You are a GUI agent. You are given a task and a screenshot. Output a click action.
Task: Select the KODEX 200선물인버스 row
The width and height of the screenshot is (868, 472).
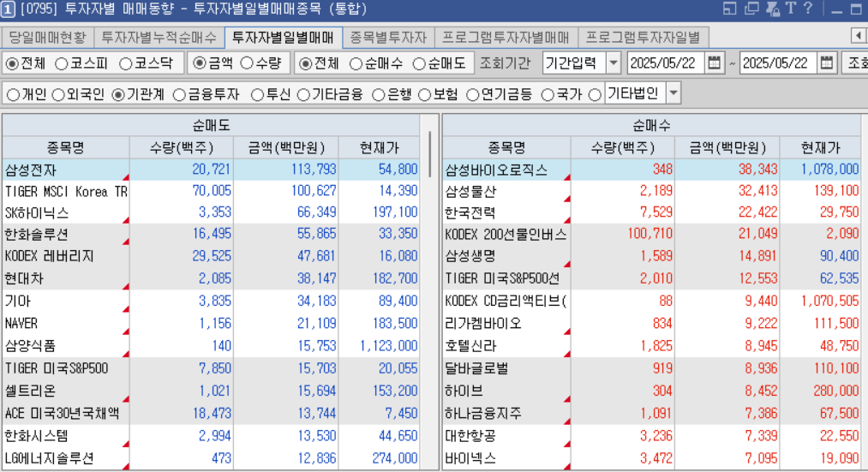[x=652, y=234]
